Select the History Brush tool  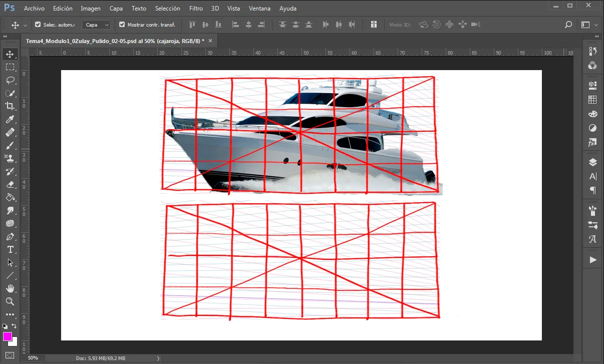point(10,171)
